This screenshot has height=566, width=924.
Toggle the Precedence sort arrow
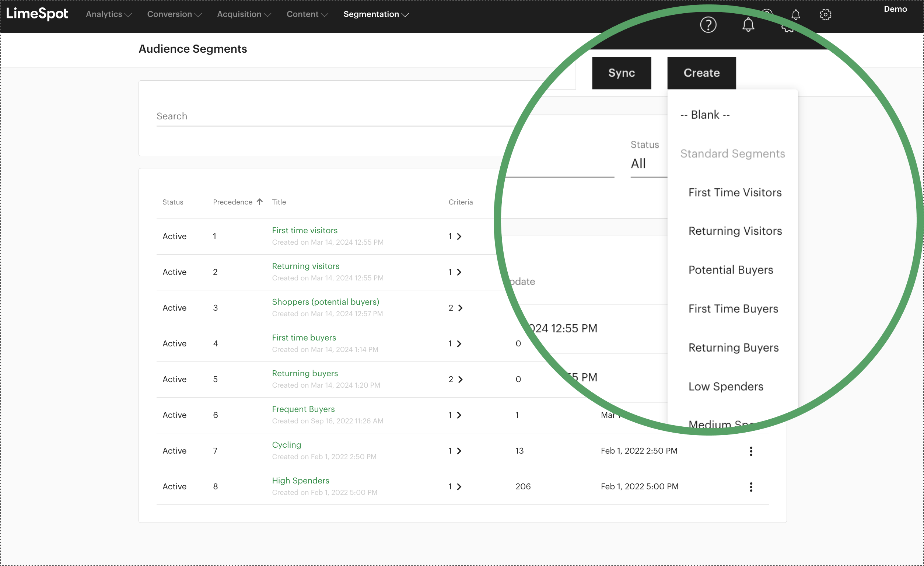(260, 202)
